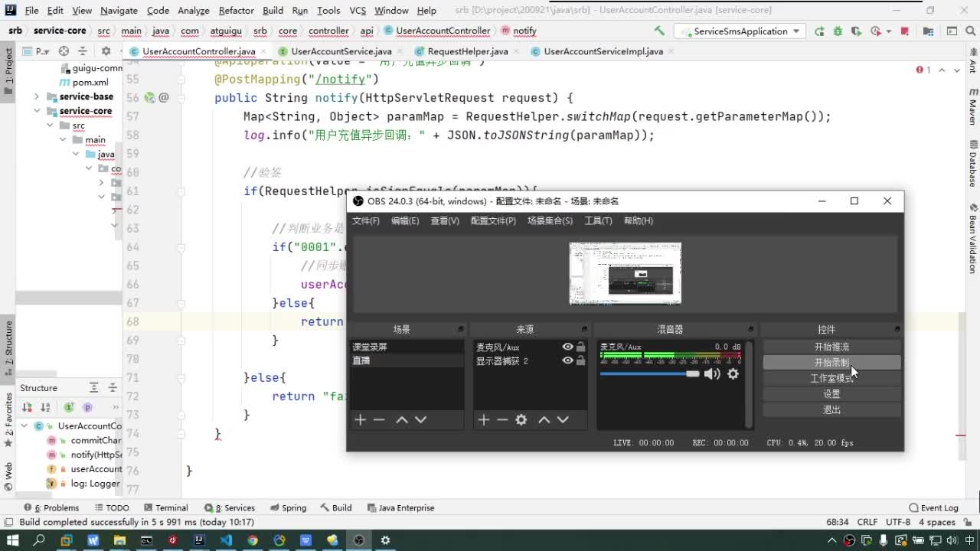The height and width of the screenshot is (551, 980).
Task: Switch to UserAccountService.java tab
Action: pos(341,51)
